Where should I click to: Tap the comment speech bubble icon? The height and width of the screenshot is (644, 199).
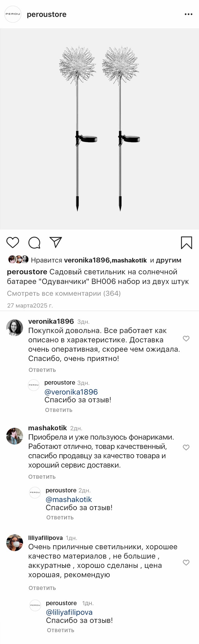tap(34, 243)
